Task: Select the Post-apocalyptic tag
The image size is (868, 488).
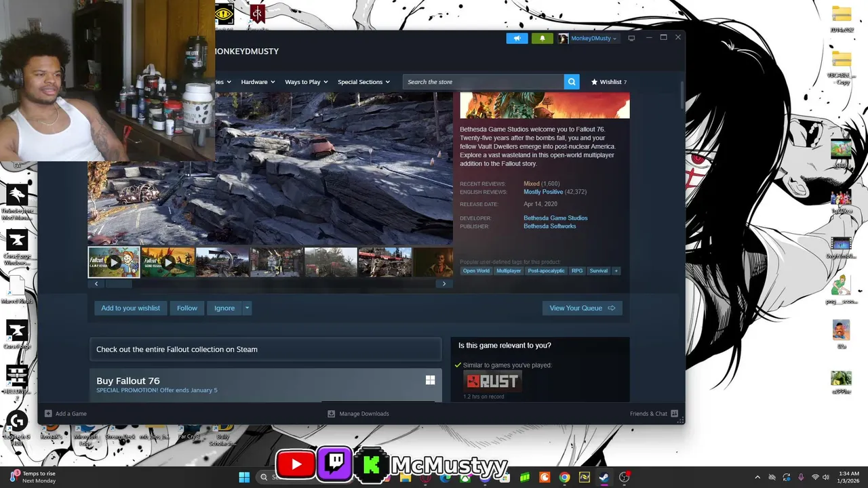Action: pos(546,271)
